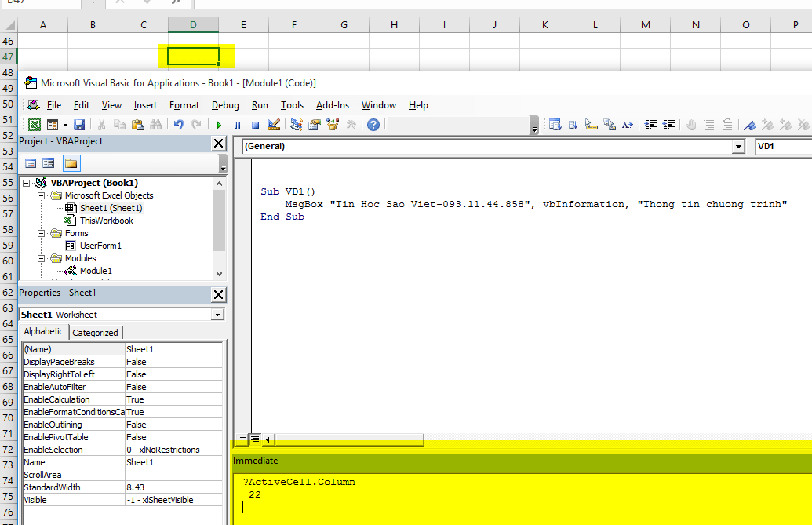812x525 pixels.
Task: Click the EnableSelection value xlNoRestrictions
Action: point(174,450)
